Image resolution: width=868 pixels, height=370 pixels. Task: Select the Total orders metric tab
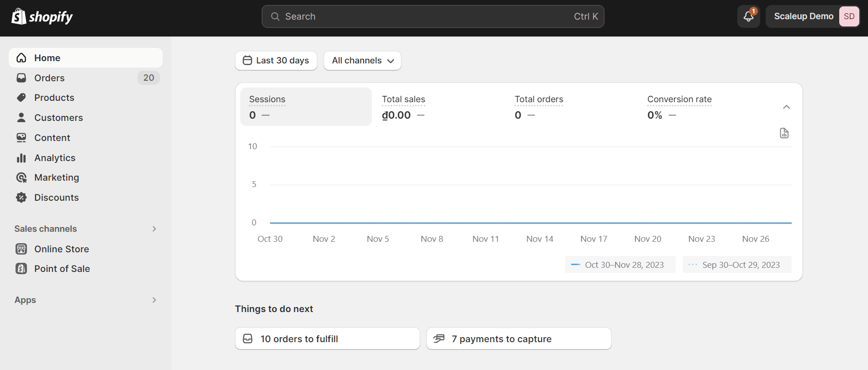pyautogui.click(x=572, y=107)
